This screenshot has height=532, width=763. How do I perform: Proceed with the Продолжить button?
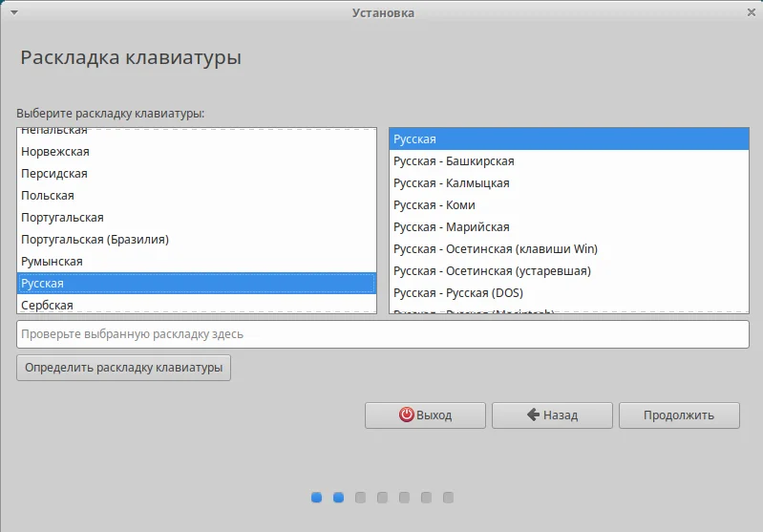679,415
